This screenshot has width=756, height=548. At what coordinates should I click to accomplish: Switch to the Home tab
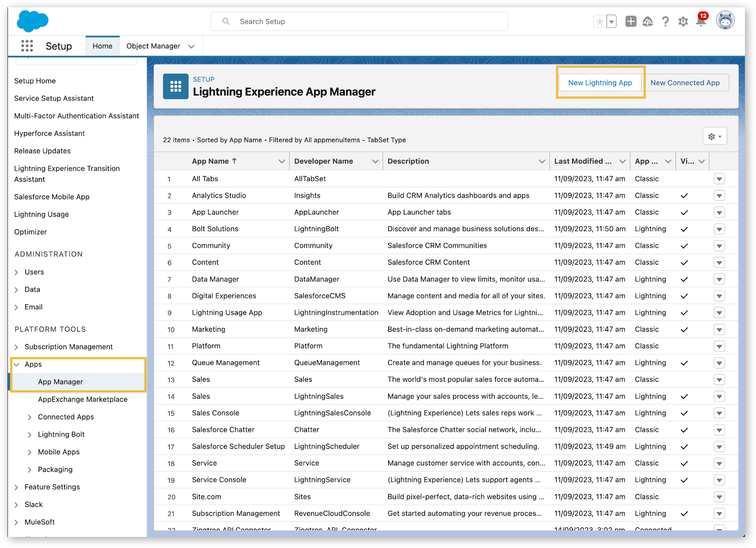coord(102,46)
